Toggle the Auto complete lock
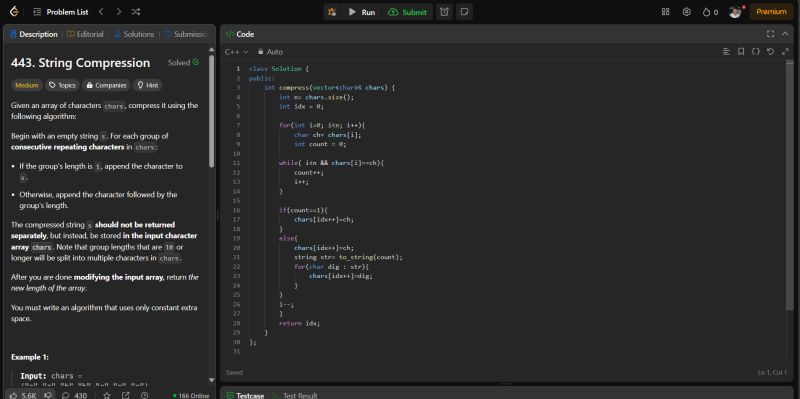Image resolution: width=800 pixels, height=399 pixels. tap(270, 52)
